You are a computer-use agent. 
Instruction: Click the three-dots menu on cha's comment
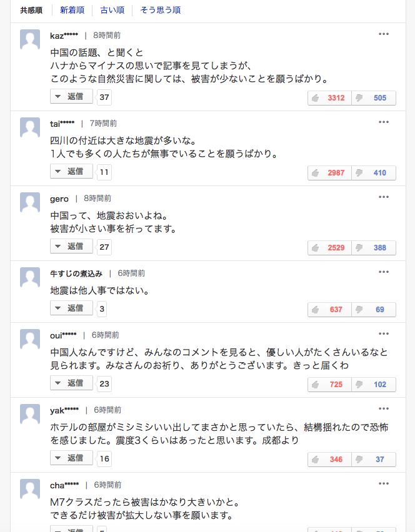click(x=384, y=483)
